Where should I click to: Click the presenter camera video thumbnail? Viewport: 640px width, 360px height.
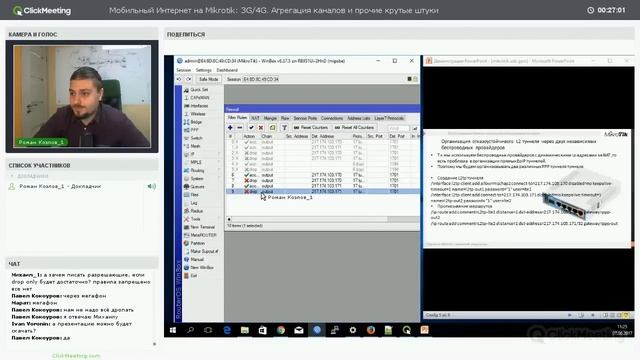click(82, 96)
